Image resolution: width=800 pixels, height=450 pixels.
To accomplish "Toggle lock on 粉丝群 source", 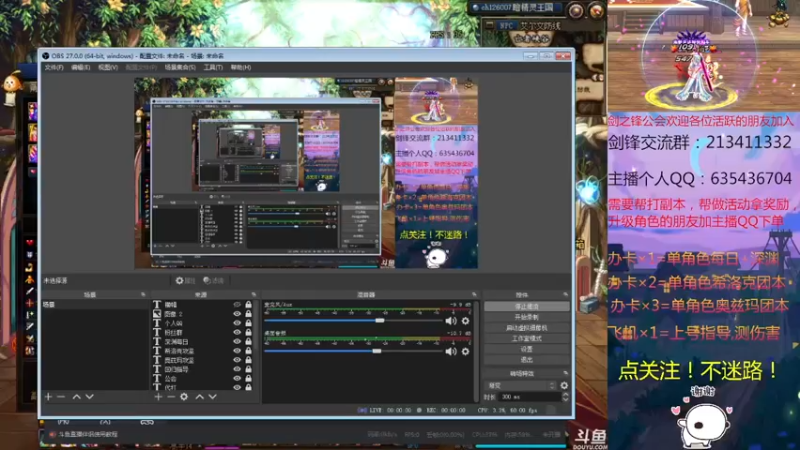I will (248, 332).
